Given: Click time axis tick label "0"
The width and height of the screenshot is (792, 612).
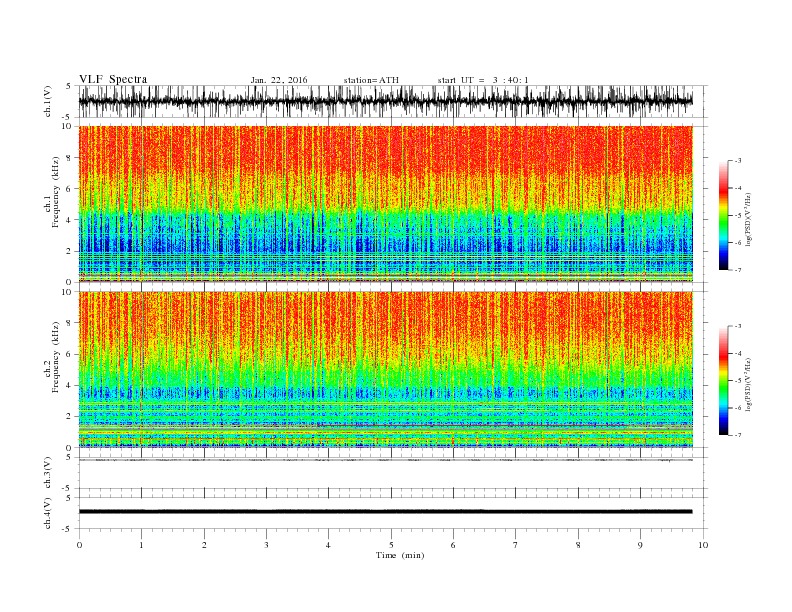Looking at the screenshot, I should tap(79, 545).
